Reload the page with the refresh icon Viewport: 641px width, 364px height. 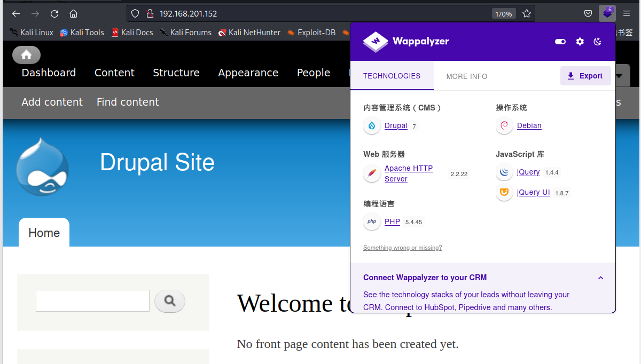click(x=54, y=14)
